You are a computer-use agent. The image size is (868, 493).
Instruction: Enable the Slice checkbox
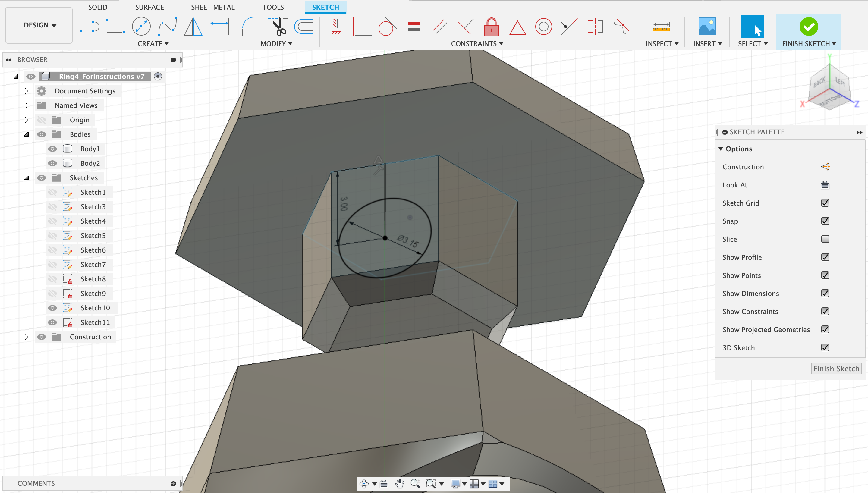[x=825, y=239]
